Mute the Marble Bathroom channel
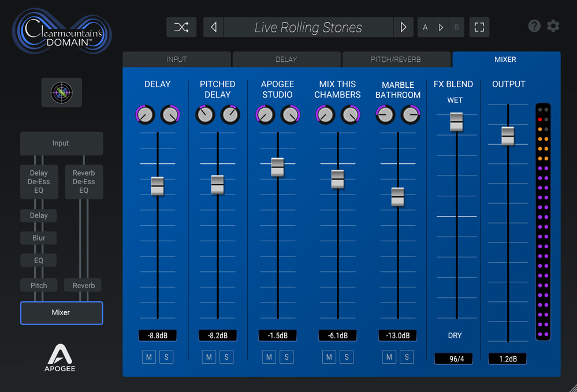The width and height of the screenshot is (577, 392). [x=389, y=357]
